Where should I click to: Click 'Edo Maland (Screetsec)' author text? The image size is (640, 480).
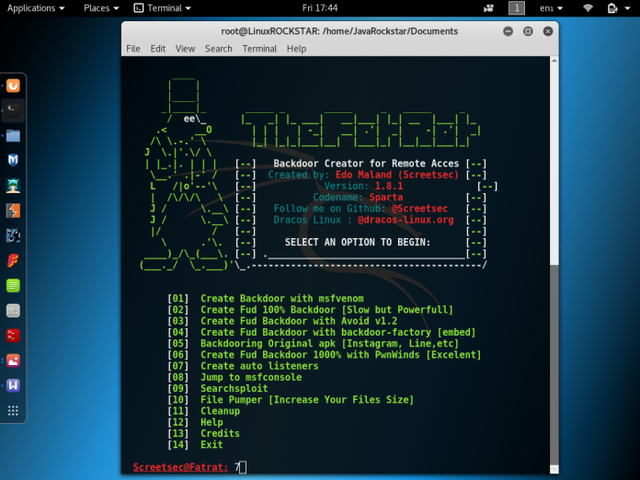(x=397, y=175)
